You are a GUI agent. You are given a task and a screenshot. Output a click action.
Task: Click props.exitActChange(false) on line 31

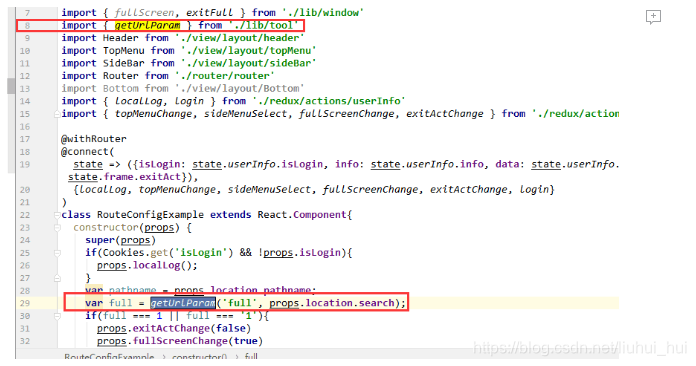[174, 328]
